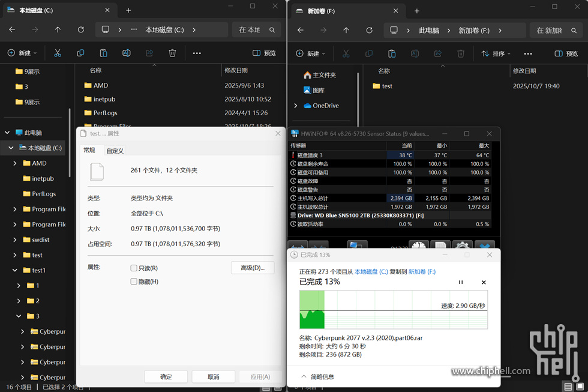Image resolution: width=588 pixels, height=392 pixels.
Task: Go up one level in F: window
Action: [x=346, y=30]
